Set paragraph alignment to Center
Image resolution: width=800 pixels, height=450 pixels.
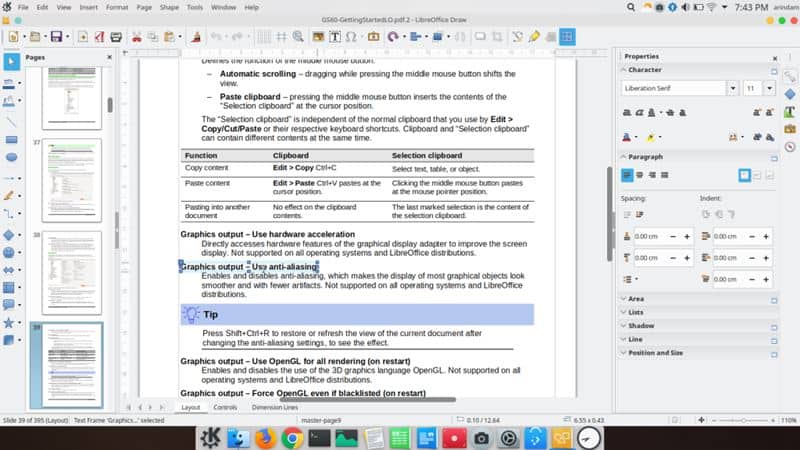639,175
